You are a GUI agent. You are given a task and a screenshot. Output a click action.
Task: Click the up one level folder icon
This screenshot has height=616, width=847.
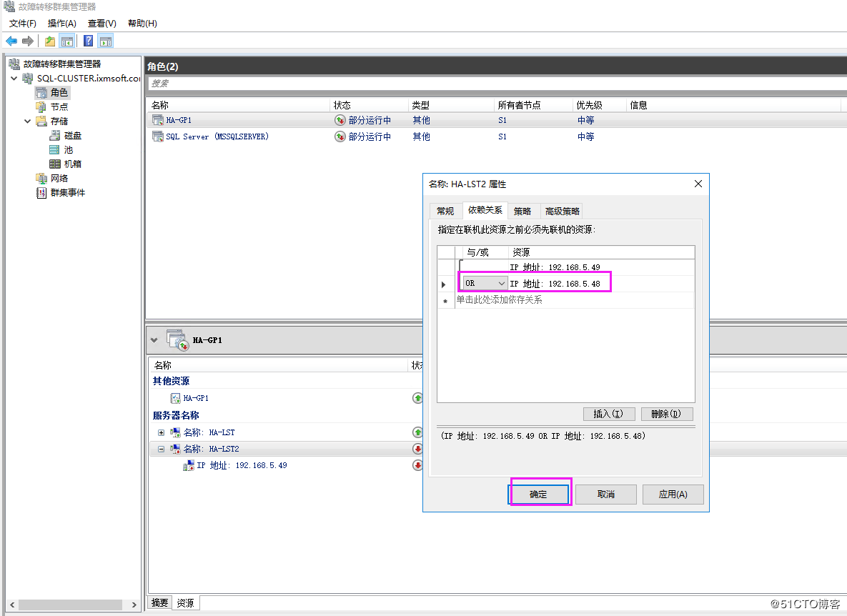click(x=49, y=41)
